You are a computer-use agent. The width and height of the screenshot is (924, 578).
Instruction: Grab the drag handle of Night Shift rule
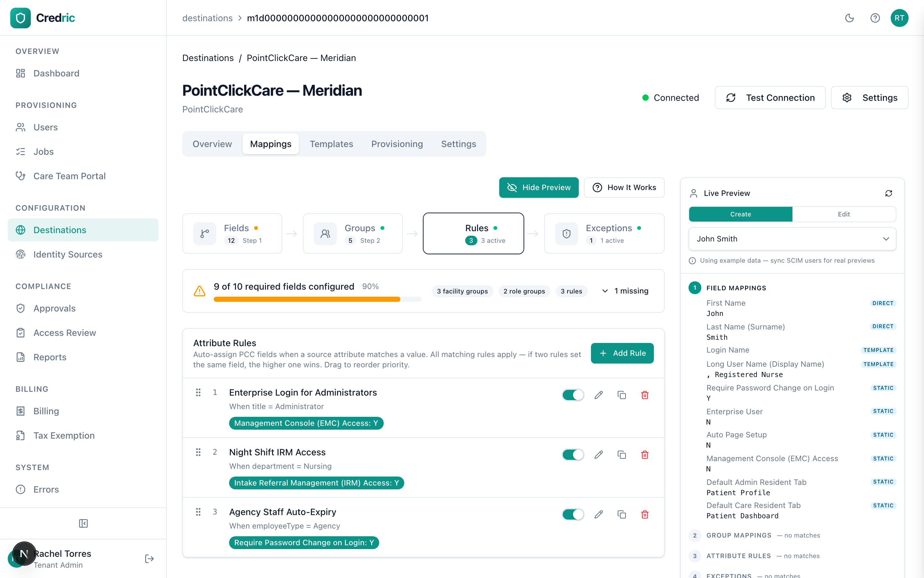pyautogui.click(x=198, y=452)
